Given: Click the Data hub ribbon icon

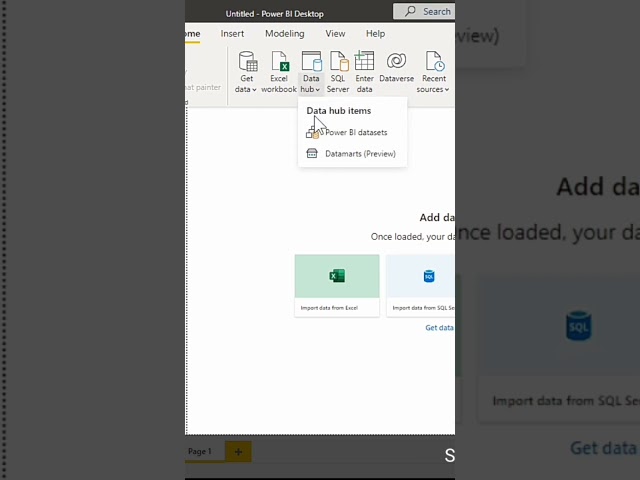Looking at the screenshot, I should [x=311, y=61].
